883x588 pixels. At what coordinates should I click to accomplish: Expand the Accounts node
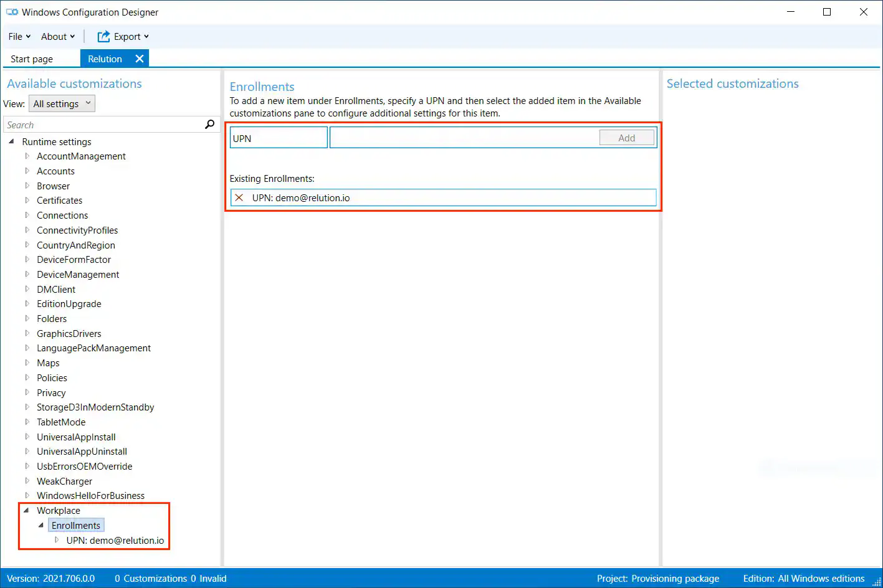(x=27, y=171)
